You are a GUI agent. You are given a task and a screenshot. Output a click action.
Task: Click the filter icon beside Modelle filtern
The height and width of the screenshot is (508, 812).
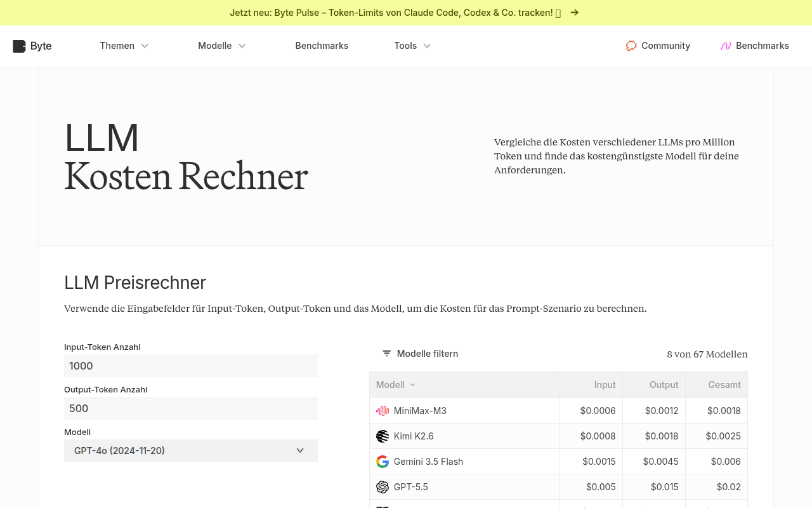coord(386,354)
